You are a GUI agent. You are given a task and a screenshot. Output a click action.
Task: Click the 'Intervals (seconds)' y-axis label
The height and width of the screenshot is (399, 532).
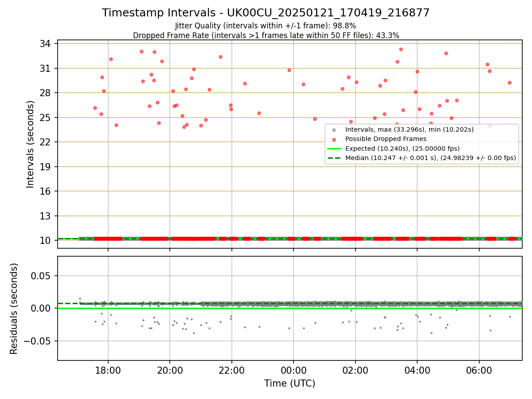(x=31, y=144)
